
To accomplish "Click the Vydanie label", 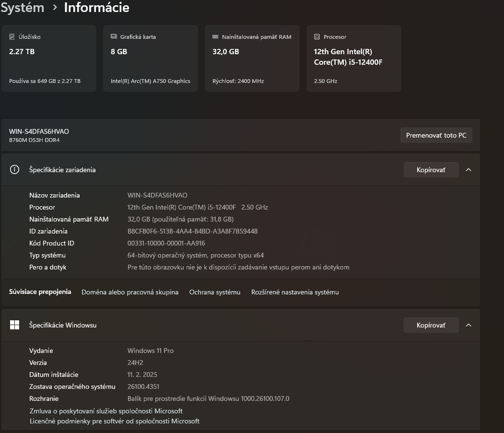I will point(41,351).
